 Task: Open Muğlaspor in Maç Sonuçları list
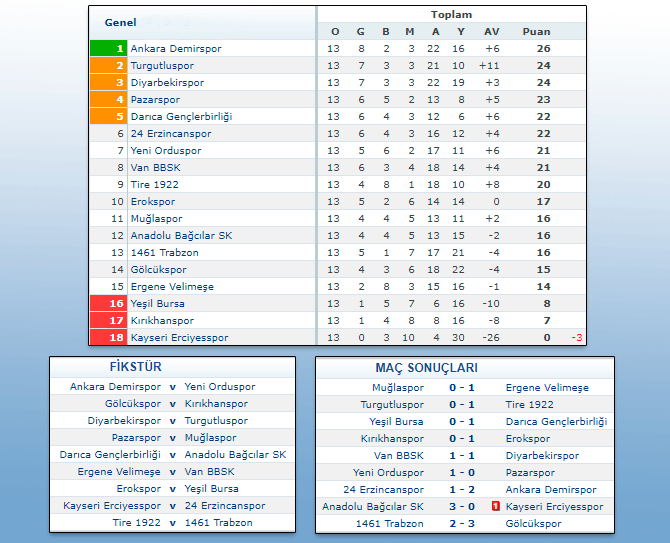(x=398, y=388)
